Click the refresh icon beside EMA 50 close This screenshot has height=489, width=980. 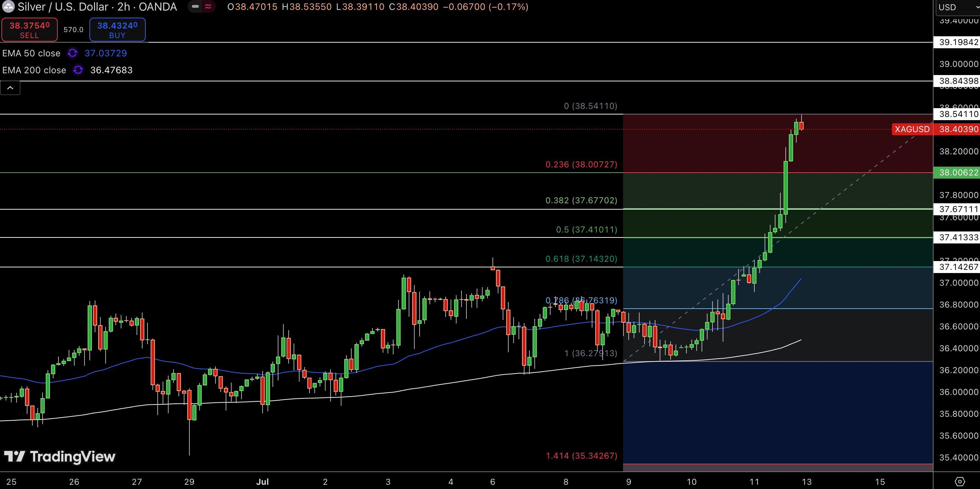coord(72,53)
